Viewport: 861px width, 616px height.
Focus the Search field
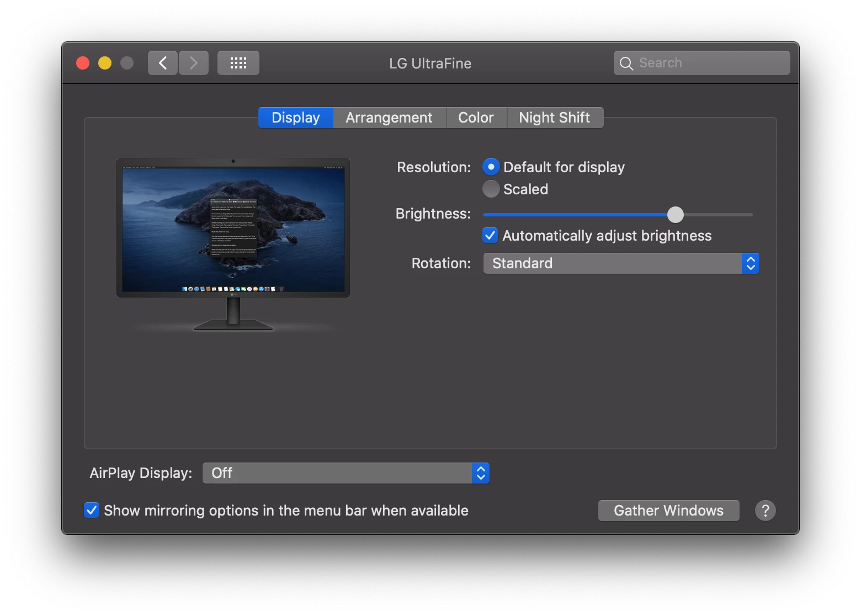[702, 63]
